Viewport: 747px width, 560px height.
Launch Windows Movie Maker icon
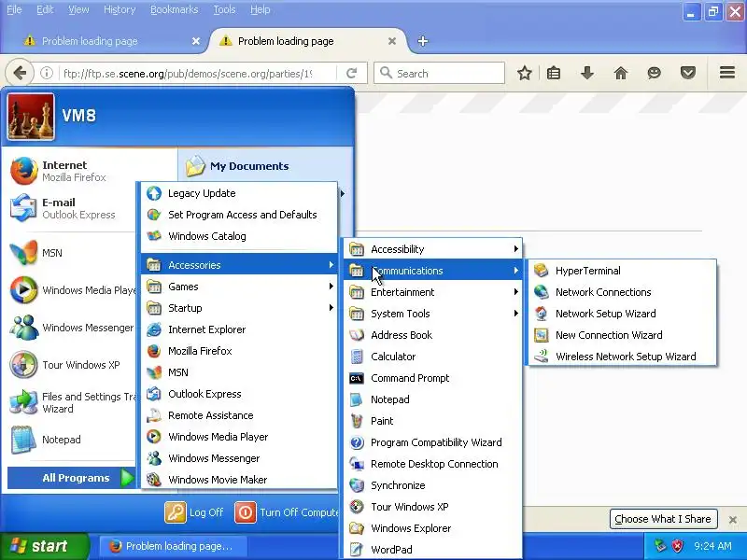154,480
